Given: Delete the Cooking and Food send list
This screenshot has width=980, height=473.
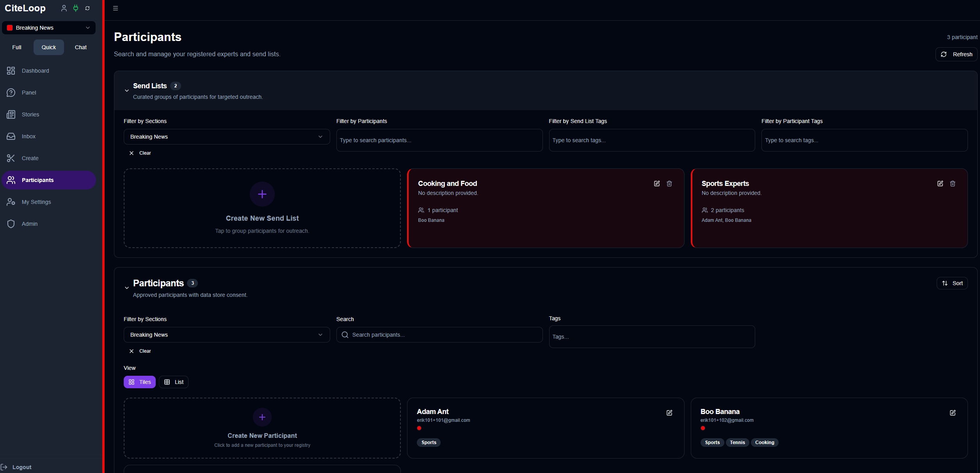Looking at the screenshot, I should tap(669, 184).
